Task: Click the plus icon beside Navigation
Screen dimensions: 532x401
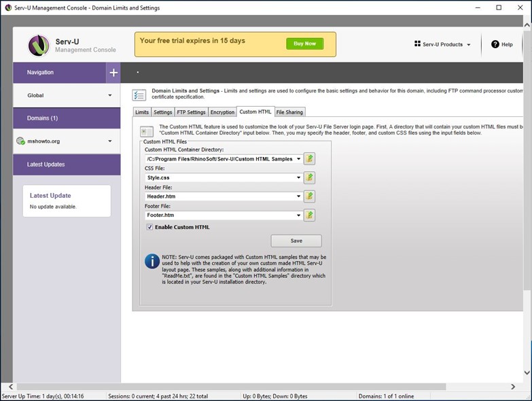Action: click(113, 72)
